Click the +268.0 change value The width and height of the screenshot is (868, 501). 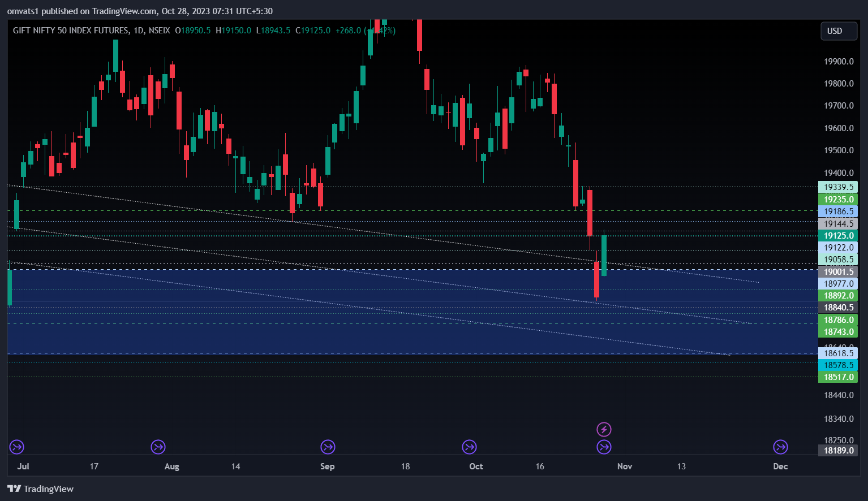pyautogui.click(x=348, y=31)
